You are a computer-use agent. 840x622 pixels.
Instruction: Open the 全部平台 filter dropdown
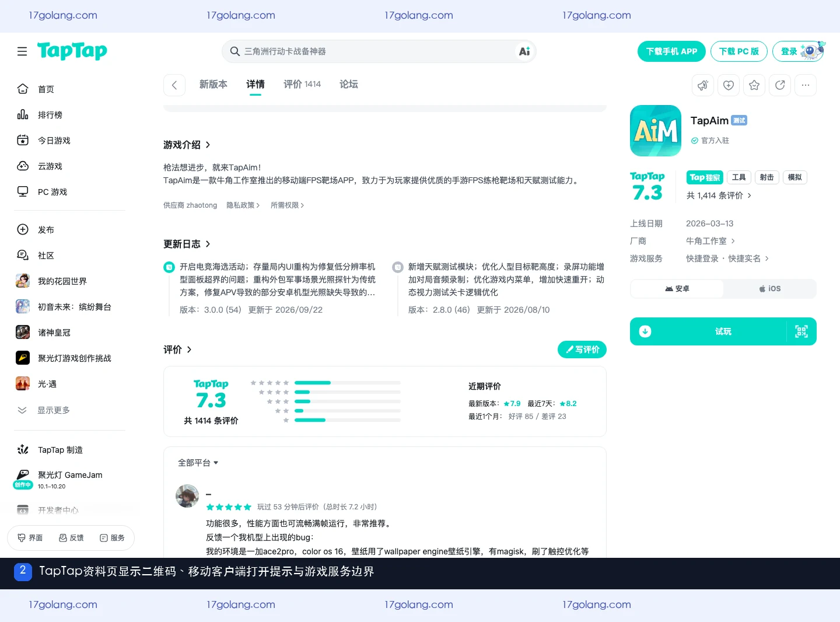pyautogui.click(x=198, y=463)
